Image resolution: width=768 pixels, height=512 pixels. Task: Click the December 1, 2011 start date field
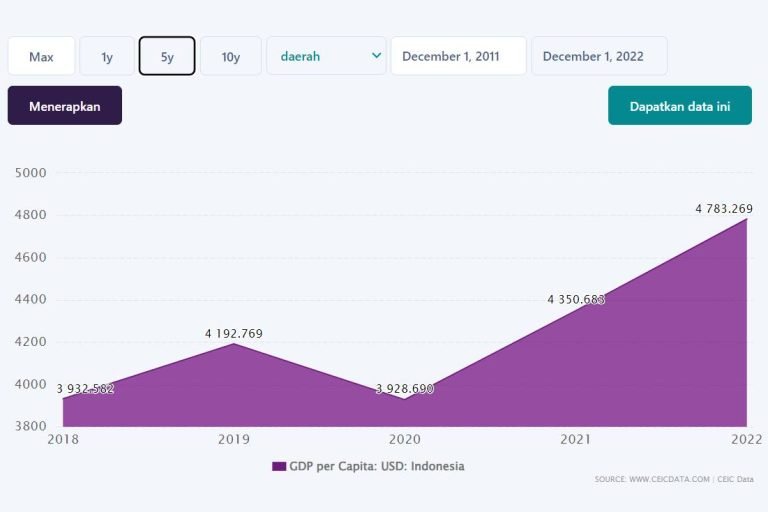pos(458,56)
